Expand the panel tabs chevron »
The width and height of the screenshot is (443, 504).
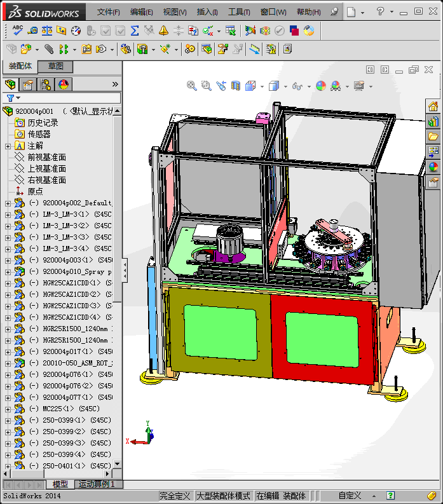115,85
